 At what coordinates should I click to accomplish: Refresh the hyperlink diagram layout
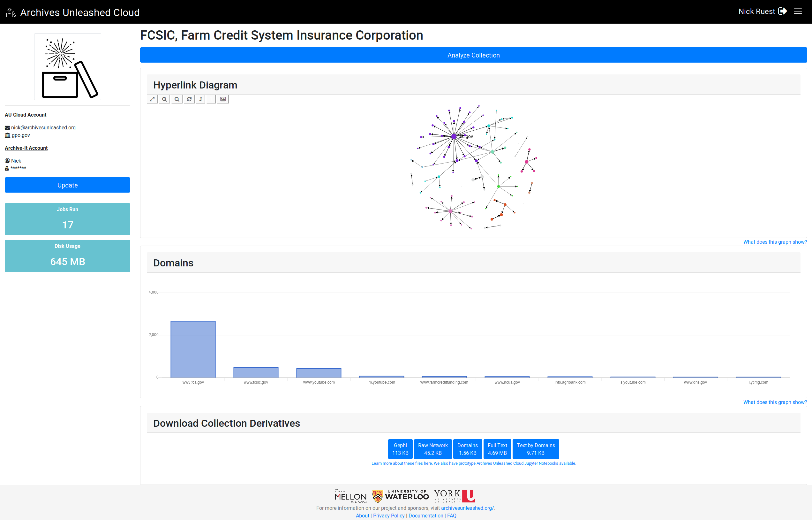189,99
